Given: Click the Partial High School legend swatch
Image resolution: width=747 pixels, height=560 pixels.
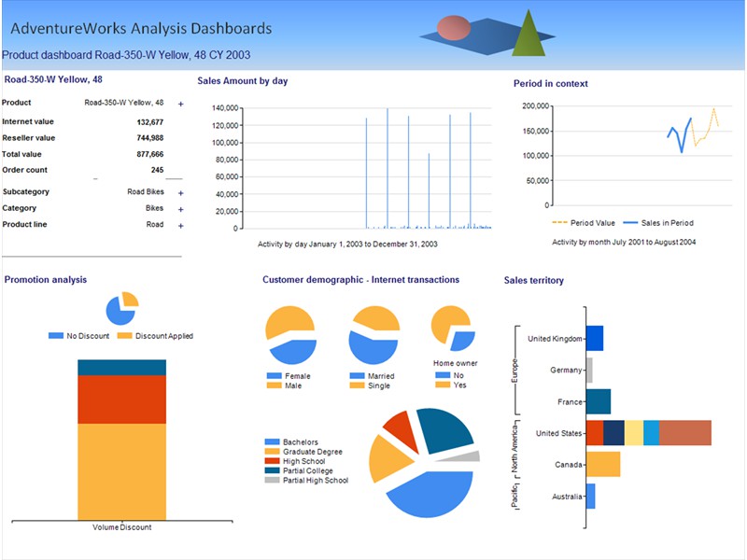Looking at the screenshot, I should [x=272, y=480].
